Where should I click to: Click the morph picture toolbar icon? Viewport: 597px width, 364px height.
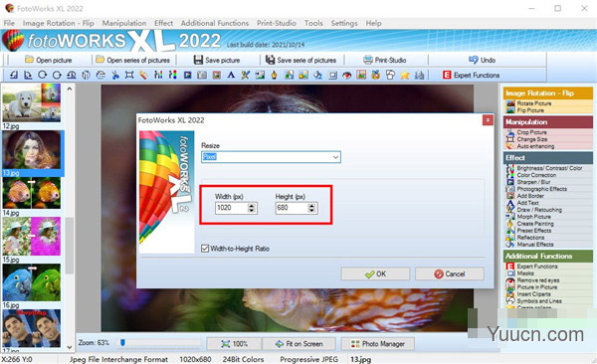pos(260,75)
